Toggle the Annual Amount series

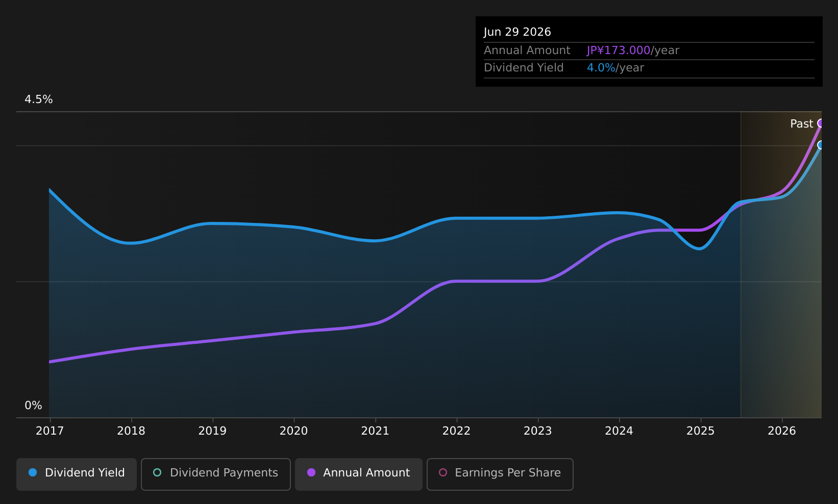click(x=359, y=474)
